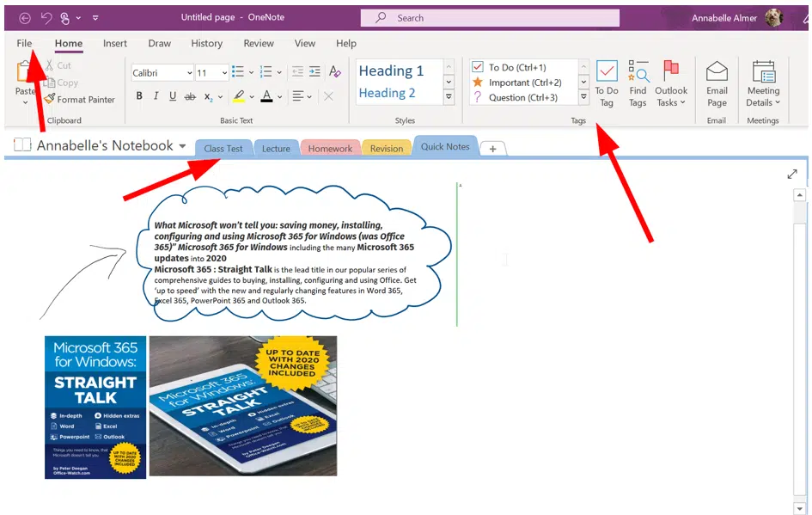812x515 pixels.
Task: Open the Revision section tab
Action: (387, 149)
